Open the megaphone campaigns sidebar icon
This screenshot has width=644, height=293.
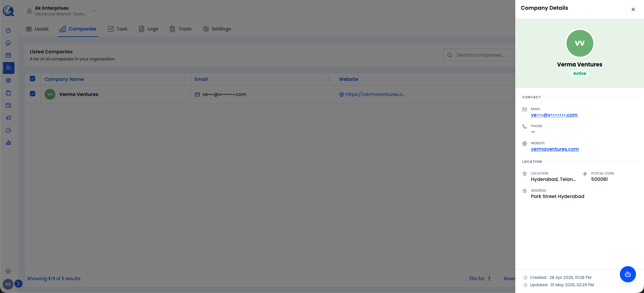point(8,118)
